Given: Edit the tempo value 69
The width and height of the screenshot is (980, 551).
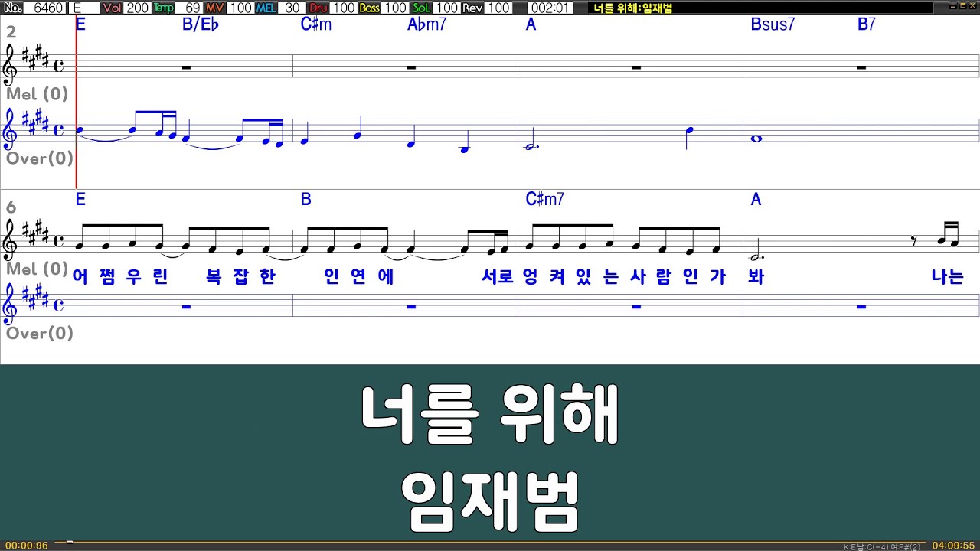Looking at the screenshot, I should pyautogui.click(x=189, y=8).
